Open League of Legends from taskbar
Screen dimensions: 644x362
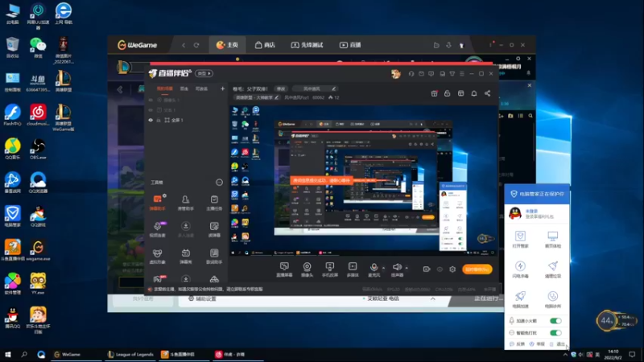[x=130, y=354]
